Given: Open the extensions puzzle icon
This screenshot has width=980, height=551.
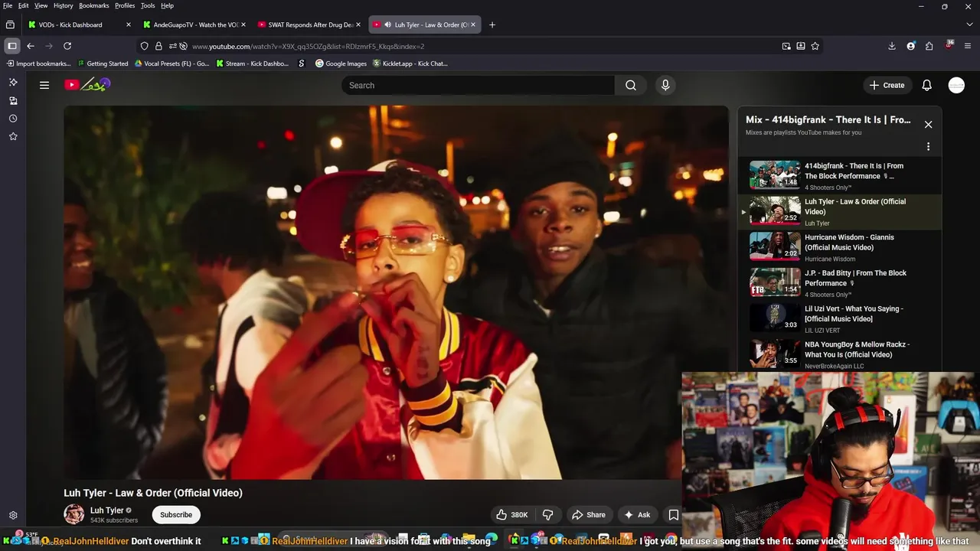Looking at the screenshot, I should 929,46.
